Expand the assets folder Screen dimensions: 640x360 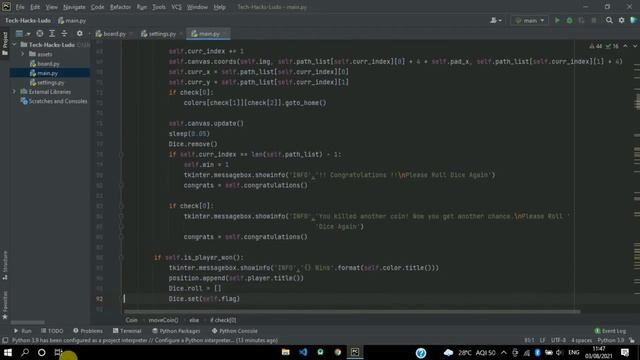point(23,54)
